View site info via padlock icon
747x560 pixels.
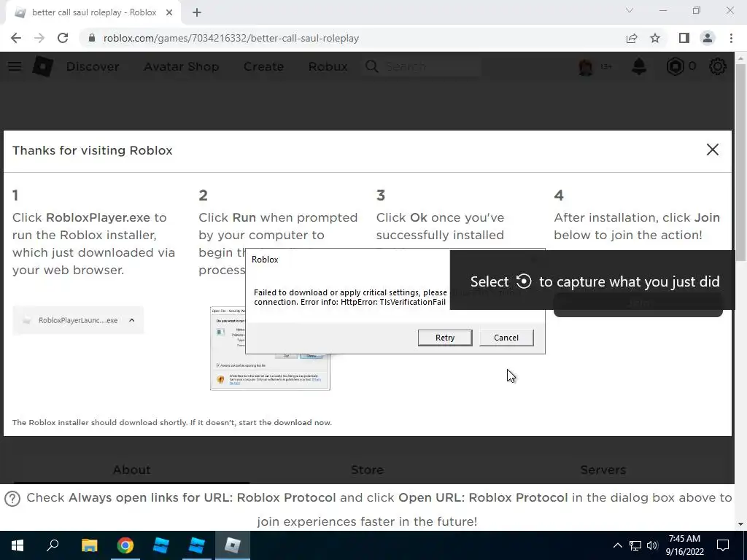(91, 38)
